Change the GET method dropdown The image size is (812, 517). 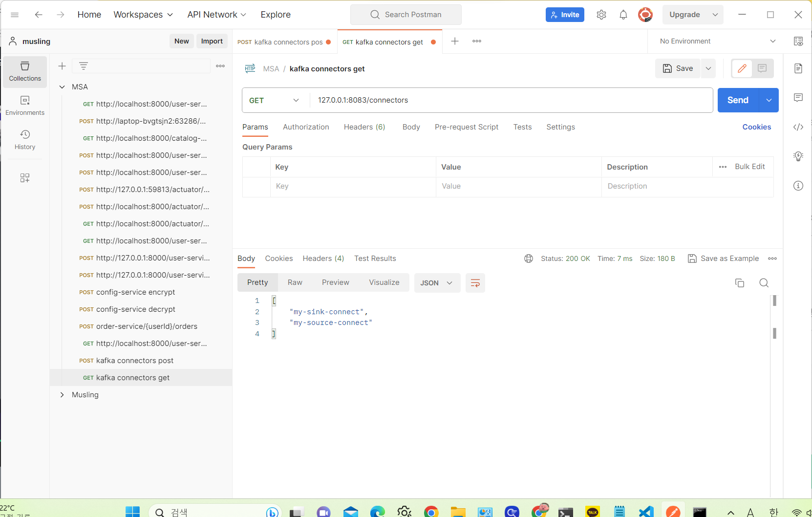coord(274,100)
